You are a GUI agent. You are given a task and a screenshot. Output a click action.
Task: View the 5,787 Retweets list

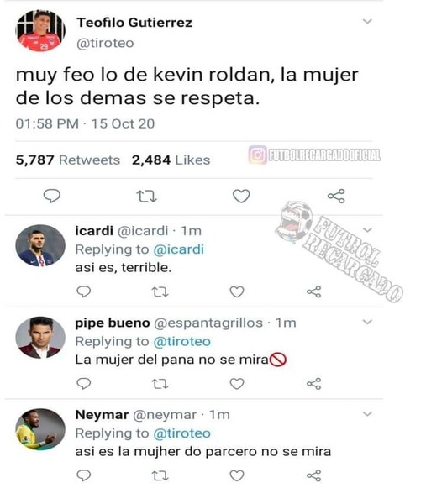[x=68, y=160]
